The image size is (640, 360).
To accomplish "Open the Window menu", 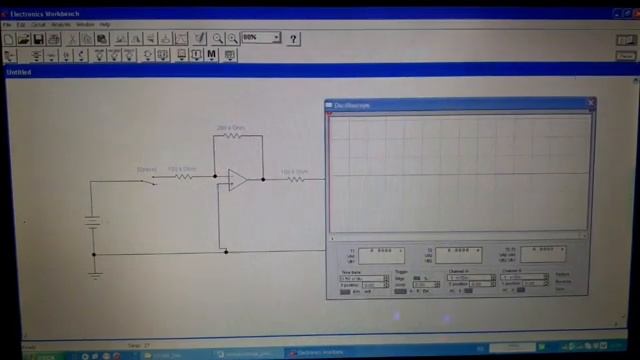I will 85,25.
